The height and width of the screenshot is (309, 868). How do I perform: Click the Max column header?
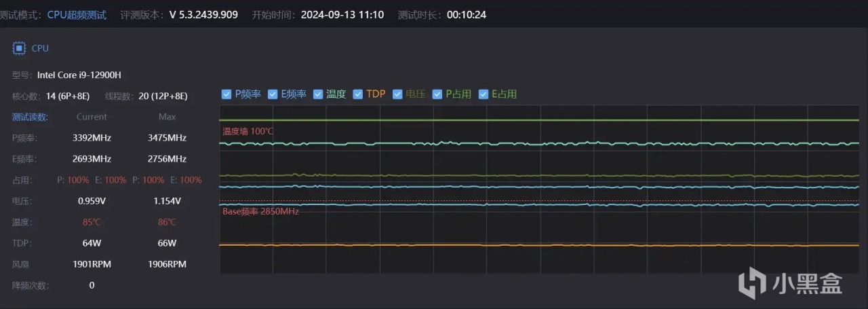coord(167,117)
